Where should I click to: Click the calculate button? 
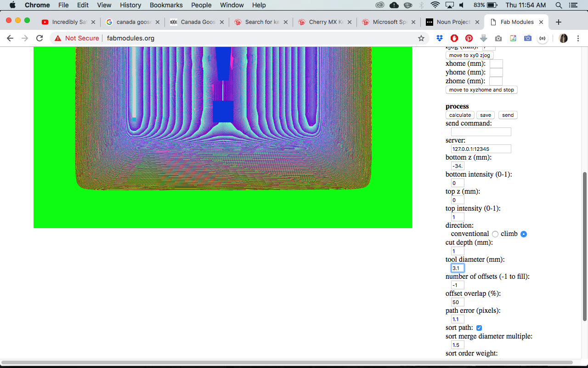tap(460, 115)
